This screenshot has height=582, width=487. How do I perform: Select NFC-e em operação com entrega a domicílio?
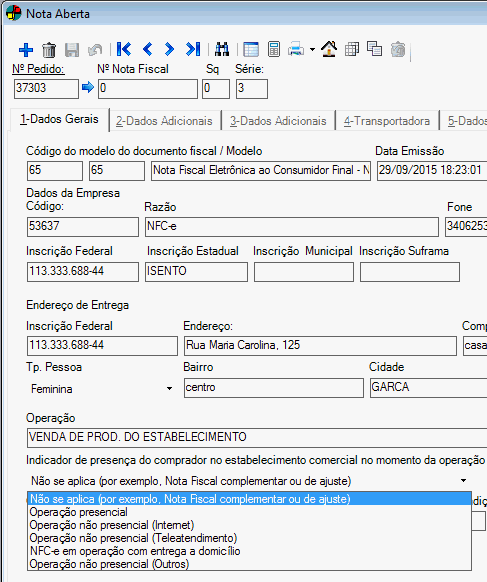(249, 551)
